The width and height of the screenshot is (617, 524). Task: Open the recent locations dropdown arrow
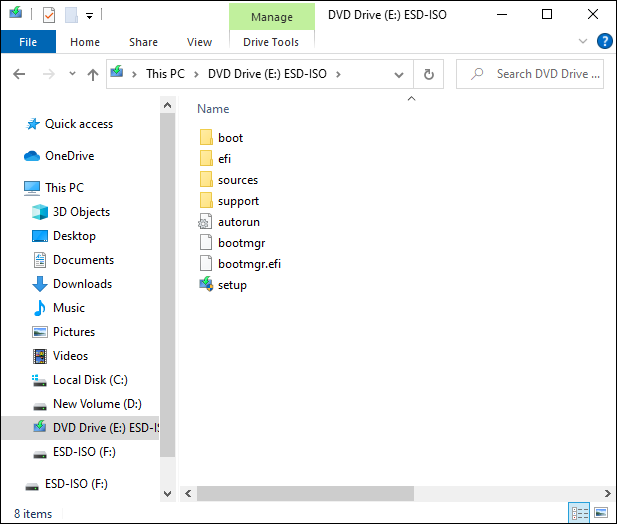click(72, 74)
